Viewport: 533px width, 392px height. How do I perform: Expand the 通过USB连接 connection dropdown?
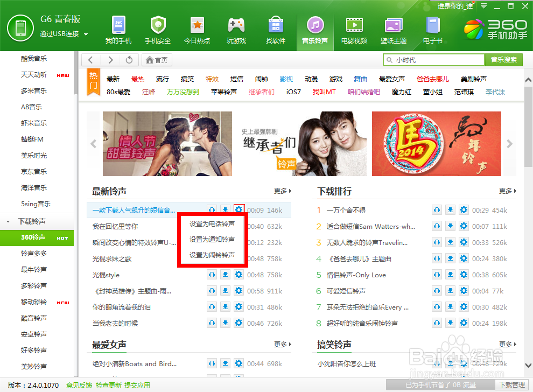[x=86, y=34]
